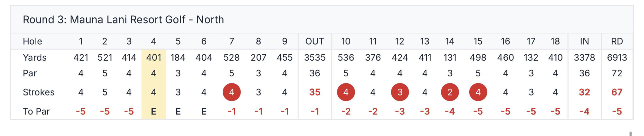Click the red birdie circle on hole 10
This screenshot has height=136, width=644.
click(346, 92)
